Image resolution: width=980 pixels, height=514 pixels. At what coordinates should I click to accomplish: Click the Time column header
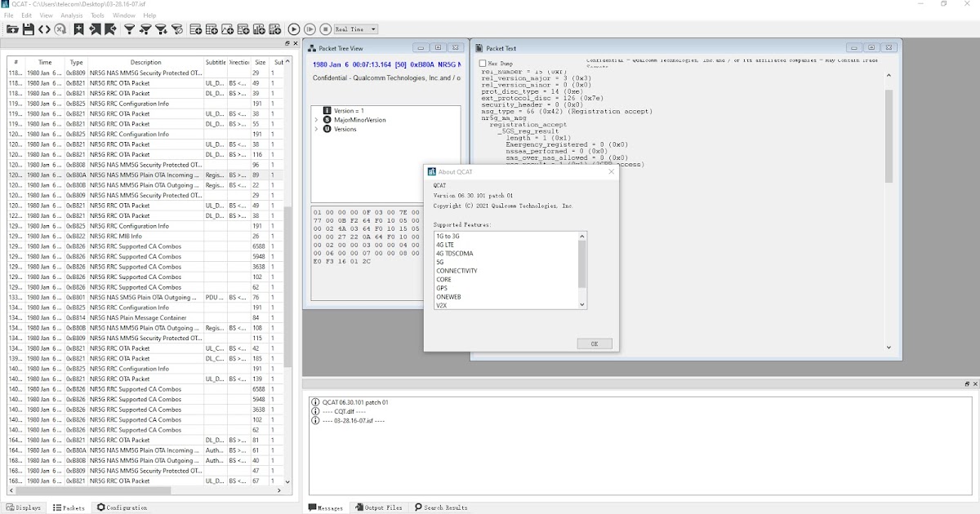click(x=45, y=62)
